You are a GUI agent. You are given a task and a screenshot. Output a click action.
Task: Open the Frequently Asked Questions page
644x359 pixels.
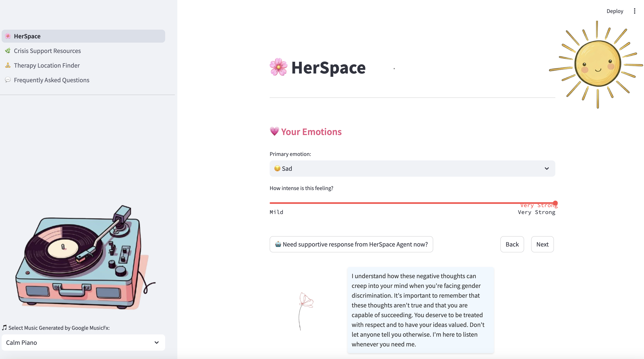click(52, 80)
